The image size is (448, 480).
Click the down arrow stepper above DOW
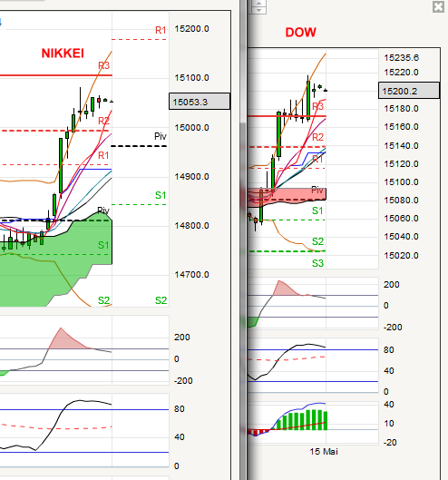pos(258,10)
